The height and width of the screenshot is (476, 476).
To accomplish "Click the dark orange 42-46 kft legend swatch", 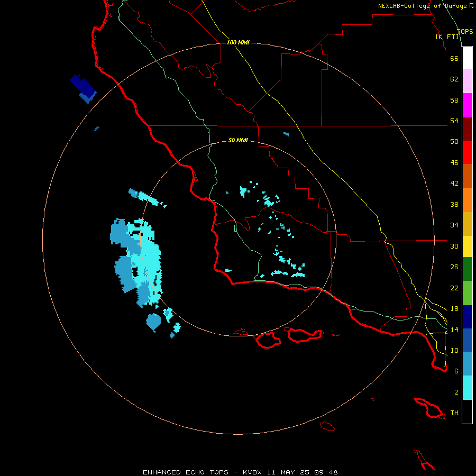I will click(467, 176).
